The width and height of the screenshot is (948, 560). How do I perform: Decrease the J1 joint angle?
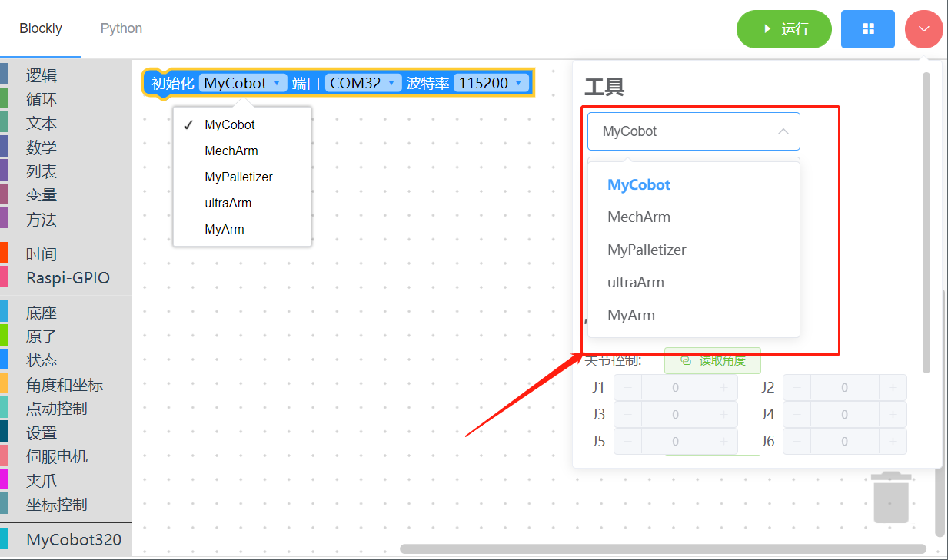628,388
